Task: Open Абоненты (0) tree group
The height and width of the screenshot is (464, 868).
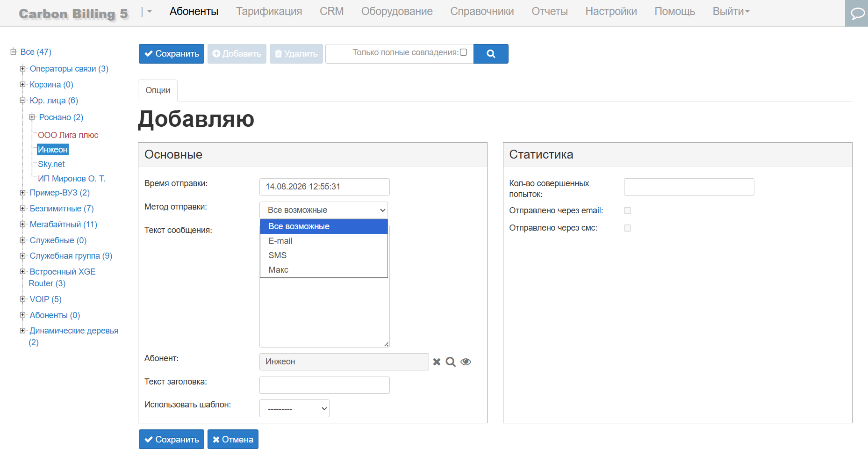Action: (55, 315)
